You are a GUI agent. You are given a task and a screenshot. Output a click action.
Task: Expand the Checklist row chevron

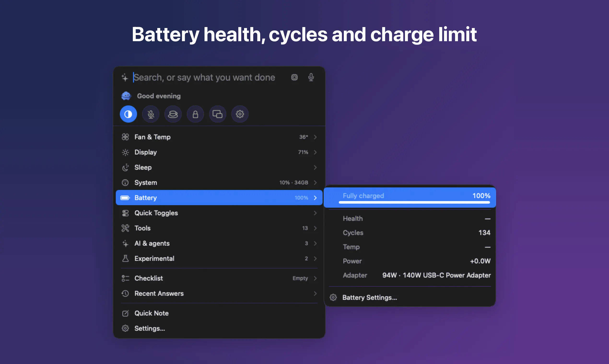(x=315, y=278)
